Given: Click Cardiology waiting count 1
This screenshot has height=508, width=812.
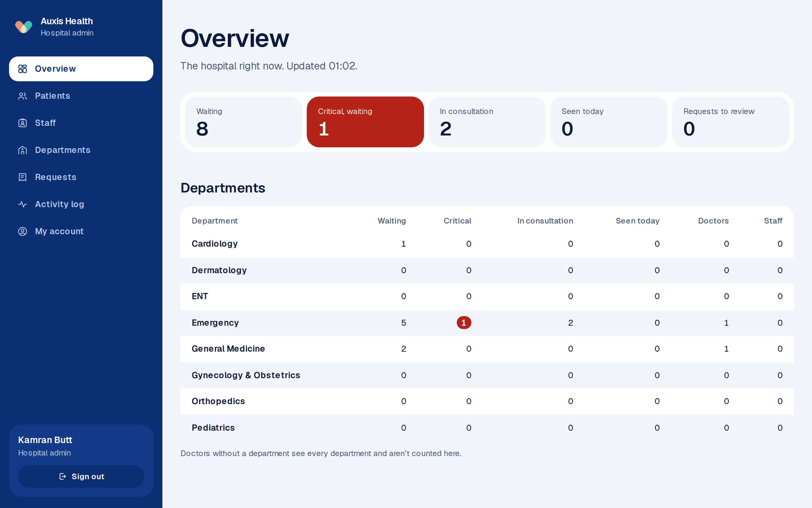Looking at the screenshot, I should [404, 244].
